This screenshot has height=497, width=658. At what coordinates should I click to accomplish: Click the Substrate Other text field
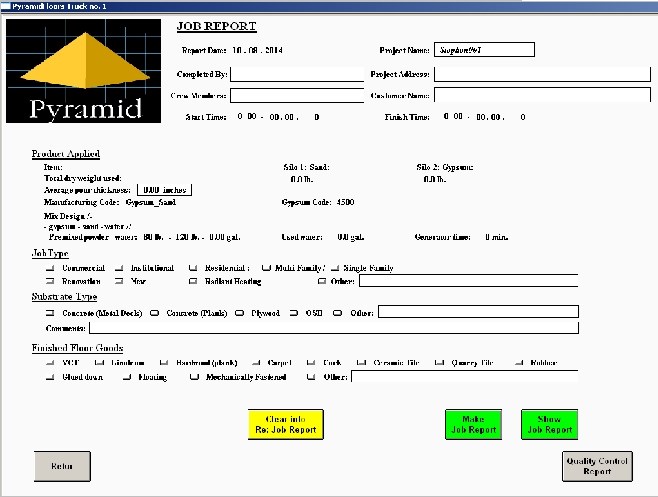click(x=478, y=311)
